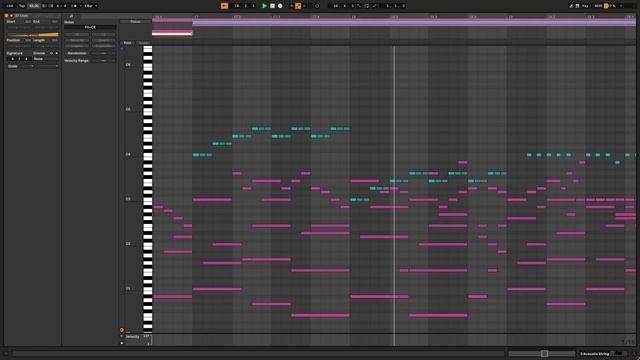The width and height of the screenshot is (640, 360).
Task: Adjust the Velocity Range slider
Action: [x=104, y=60]
